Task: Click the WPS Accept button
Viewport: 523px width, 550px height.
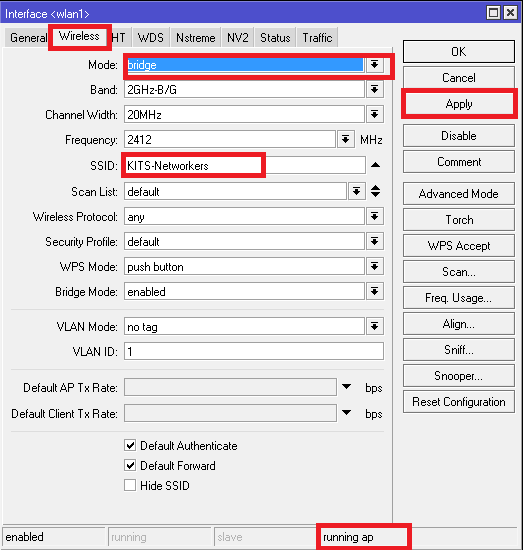Action: [459, 246]
